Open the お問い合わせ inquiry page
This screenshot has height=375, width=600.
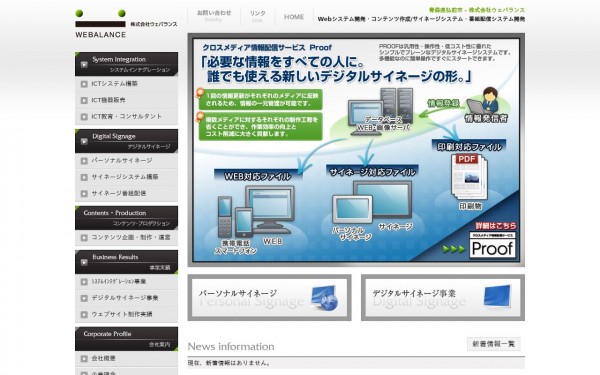click(214, 16)
